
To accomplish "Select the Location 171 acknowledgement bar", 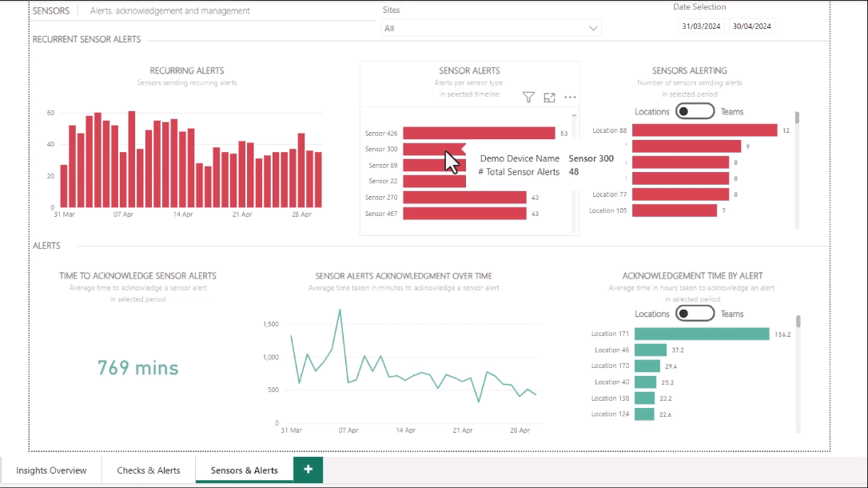I will [702, 334].
